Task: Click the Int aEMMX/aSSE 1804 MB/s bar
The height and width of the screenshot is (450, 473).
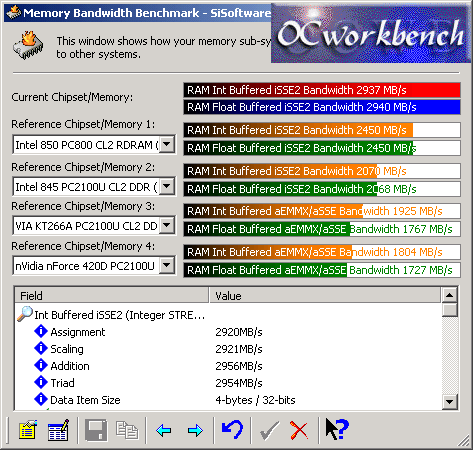Action: point(322,252)
